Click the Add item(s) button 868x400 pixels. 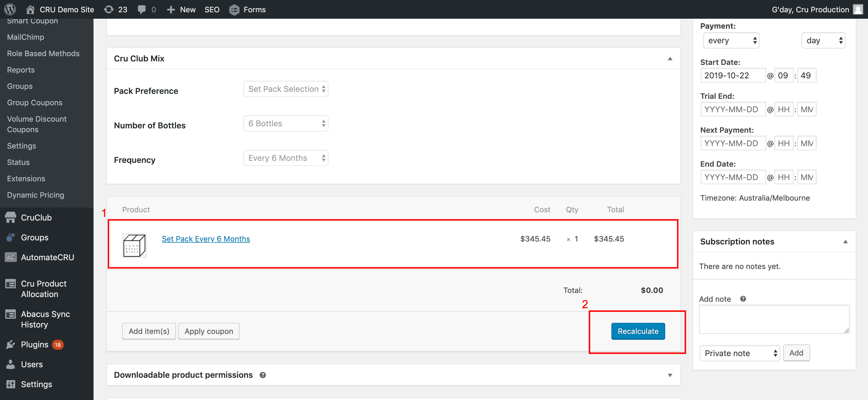[149, 331]
